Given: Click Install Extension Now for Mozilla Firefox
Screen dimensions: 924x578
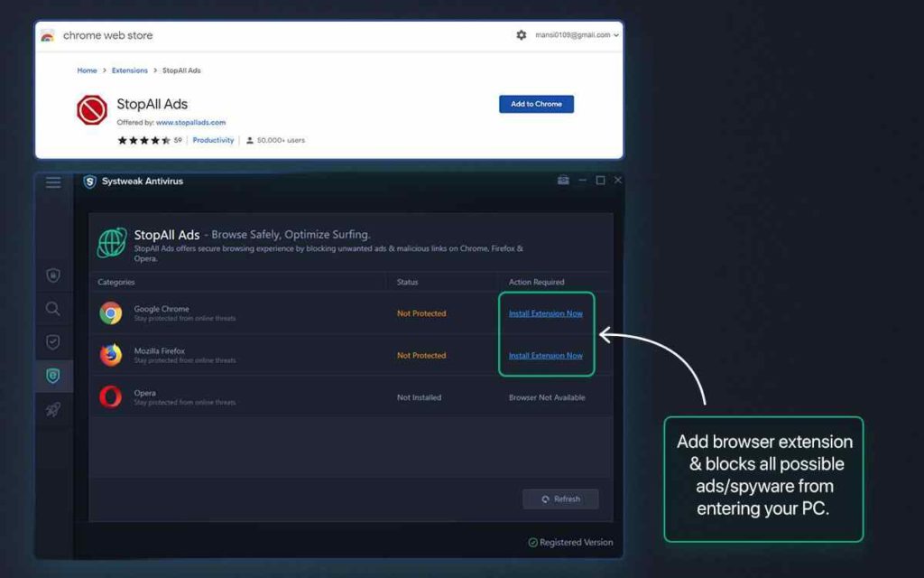Looking at the screenshot, I should [546, 356].
